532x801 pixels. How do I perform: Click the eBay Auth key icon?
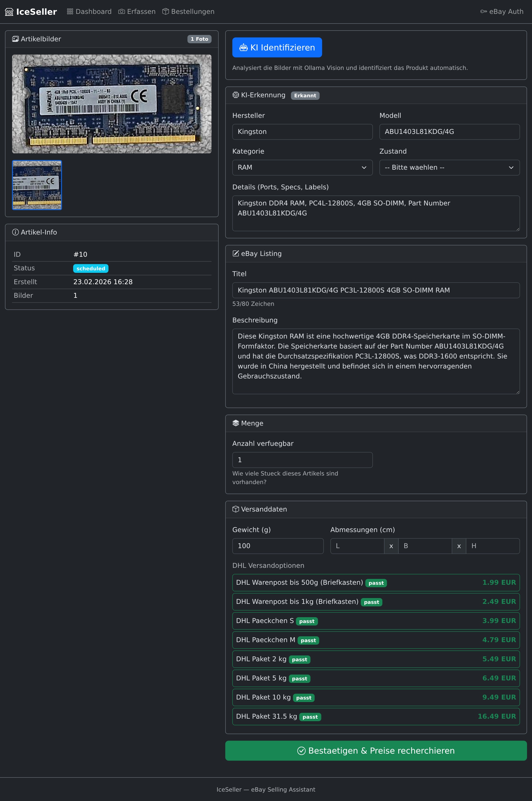pyautogui.click(x=484, y=12)
